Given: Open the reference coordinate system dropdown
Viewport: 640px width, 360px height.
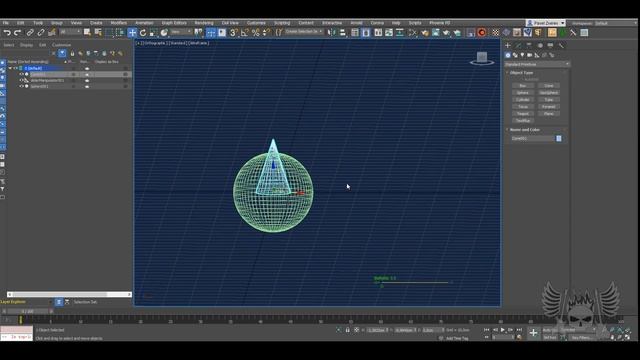Looking at the screenshot, I should [x=181, y=32].
